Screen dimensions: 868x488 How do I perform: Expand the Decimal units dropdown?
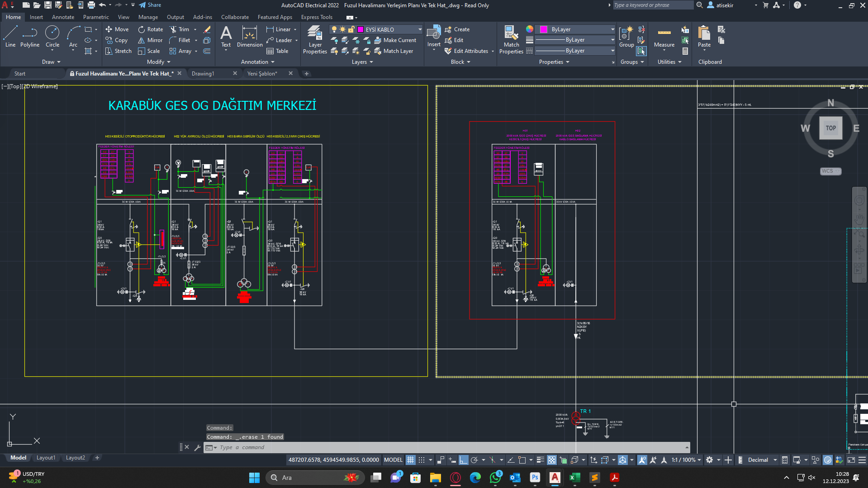pos(775,460)
